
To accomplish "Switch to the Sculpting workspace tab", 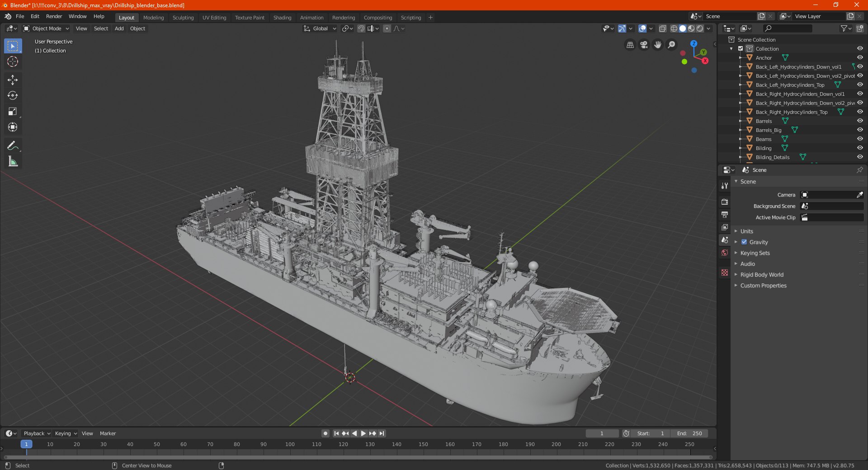I will pyautogui.click(x=183, y=18).
